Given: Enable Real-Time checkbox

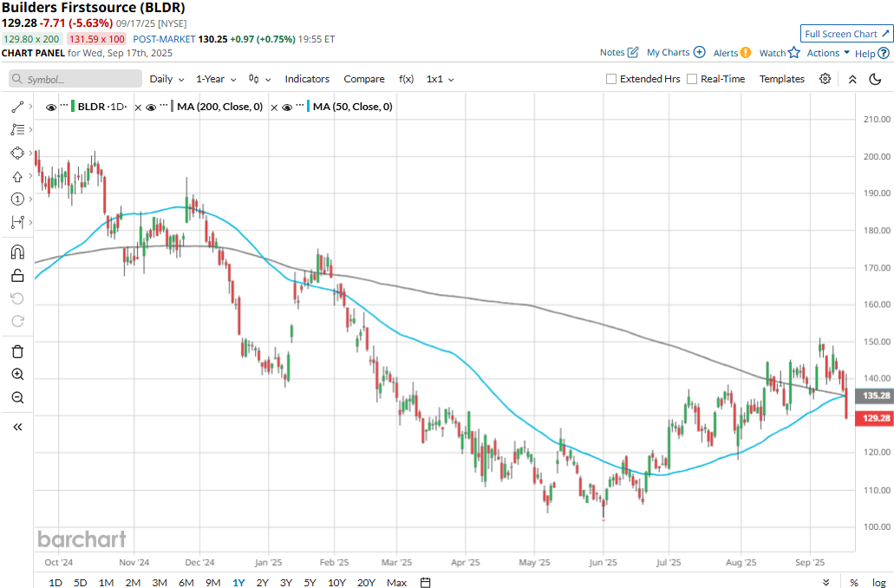Looking at the screenshot, I should (x=692, y=79).
